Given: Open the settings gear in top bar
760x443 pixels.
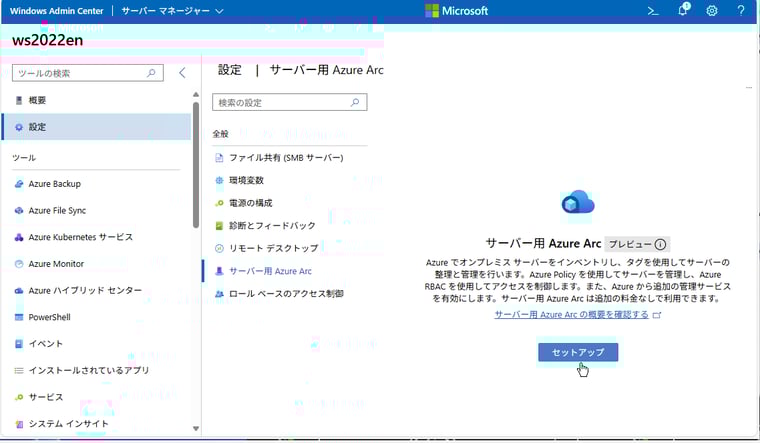Looking at the screenshot, I should tap(712, 11).
